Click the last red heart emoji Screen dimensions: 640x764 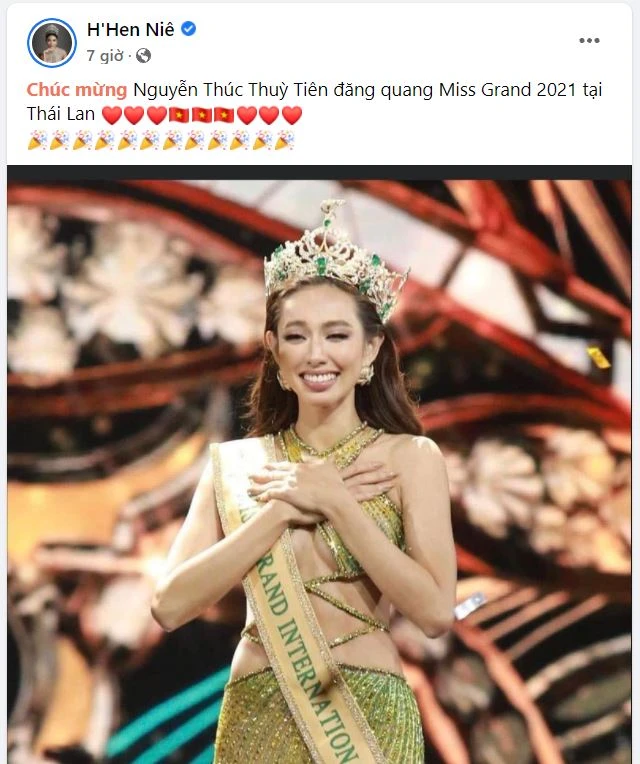(292, 115)
